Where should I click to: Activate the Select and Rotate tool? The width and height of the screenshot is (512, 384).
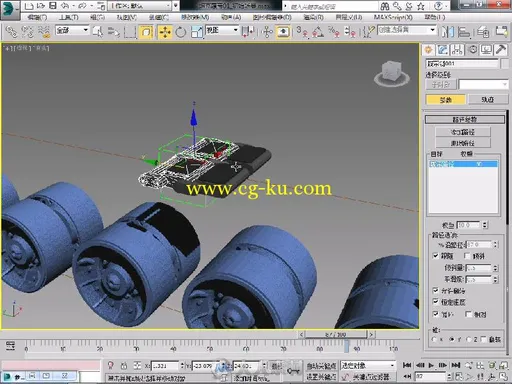coord(181,32)
